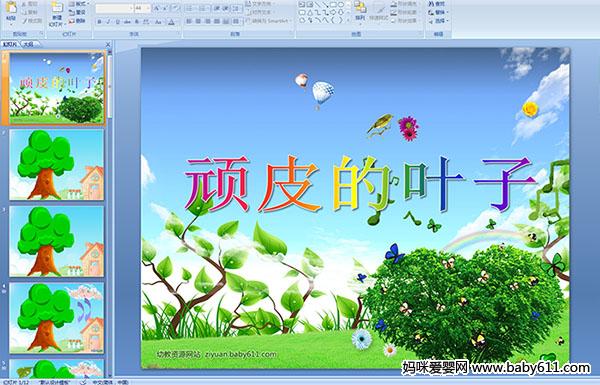The image size is (600, 385).
Task: Click the Reset slide icon
Action: (x=72, y=13)
